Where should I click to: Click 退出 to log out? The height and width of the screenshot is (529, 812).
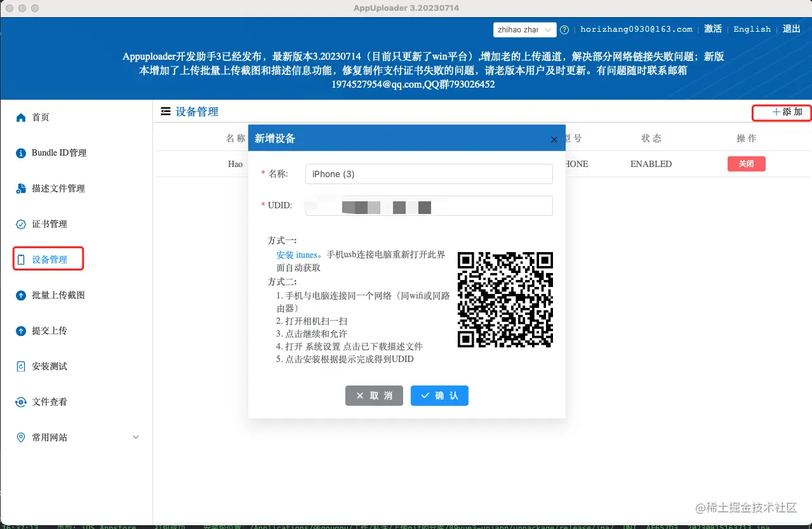coord(792,29)
